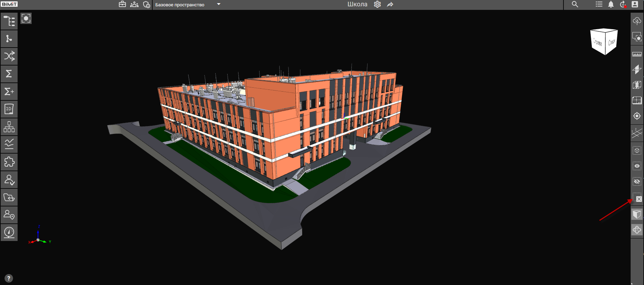Open the Базовое пространство workspace selector

click(180, 5)
